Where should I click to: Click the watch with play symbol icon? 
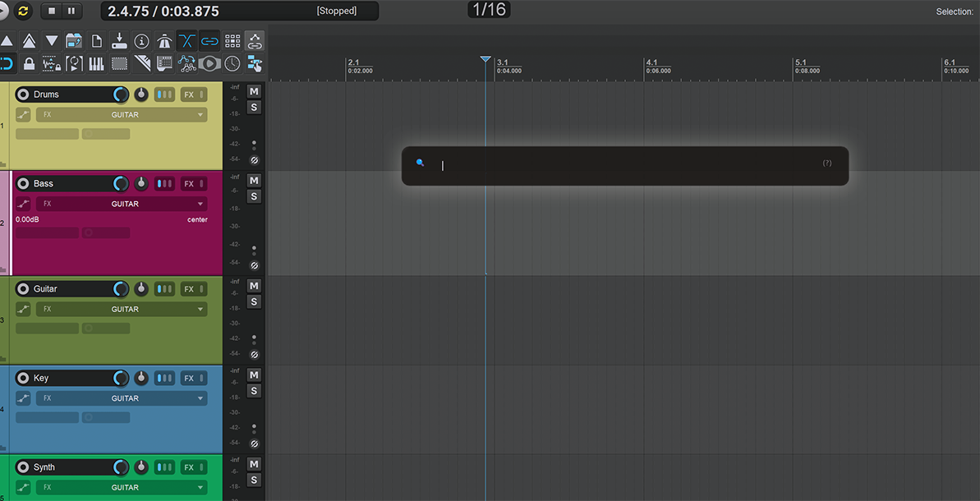(x=209, y=63)
